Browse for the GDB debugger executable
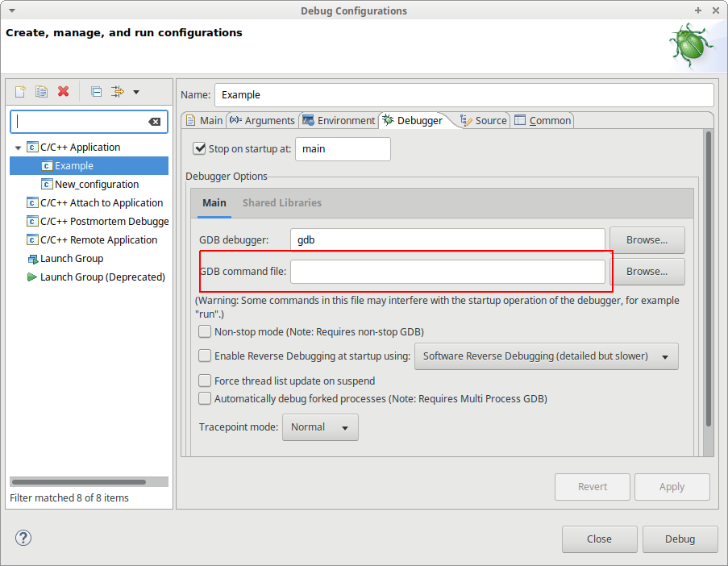Screen dimensions: 728x566 [x=647, y=240]
